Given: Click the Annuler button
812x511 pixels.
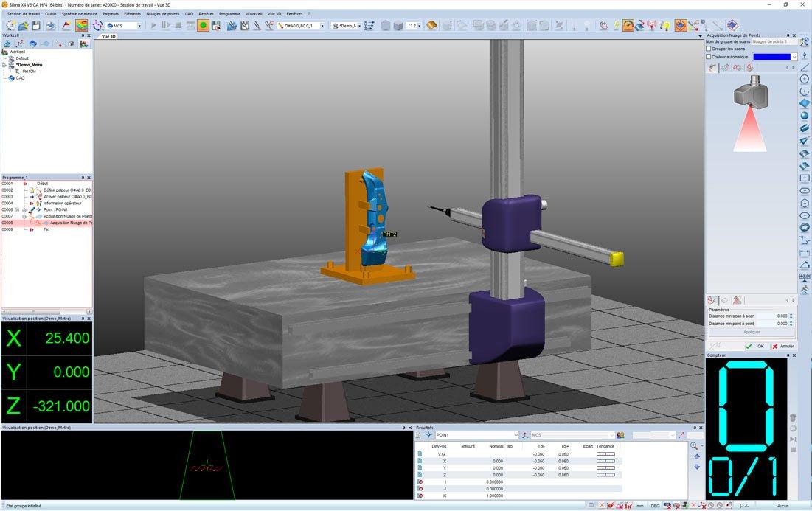Looking at the screenshot, I should 783,346.
